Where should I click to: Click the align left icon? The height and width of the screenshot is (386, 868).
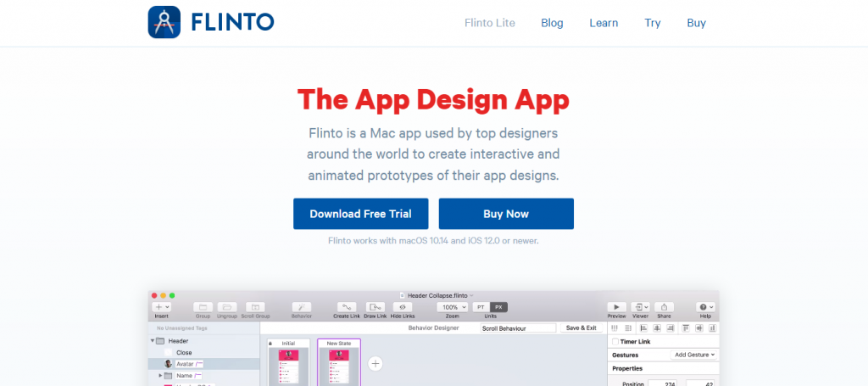(x=643, y=328)
